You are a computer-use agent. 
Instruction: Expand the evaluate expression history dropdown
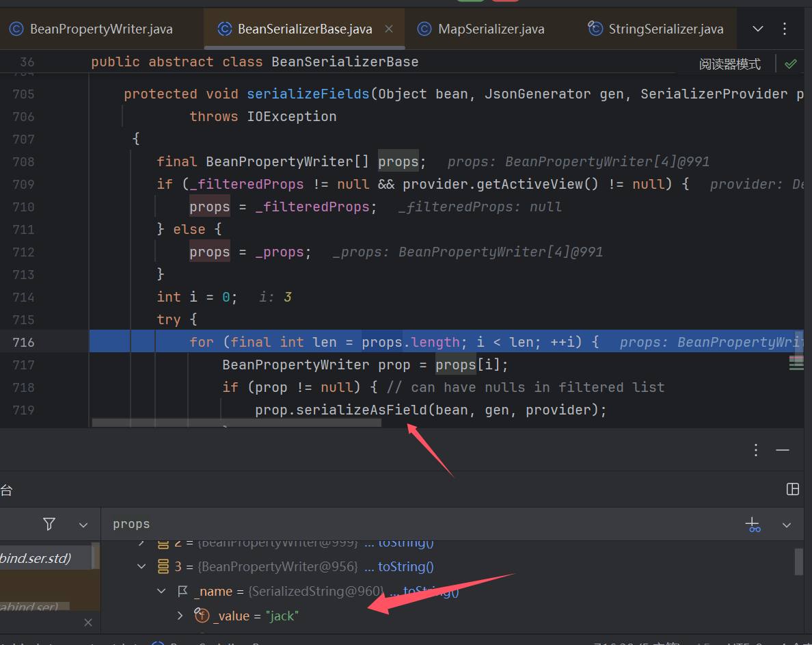(x=787, y=525)
